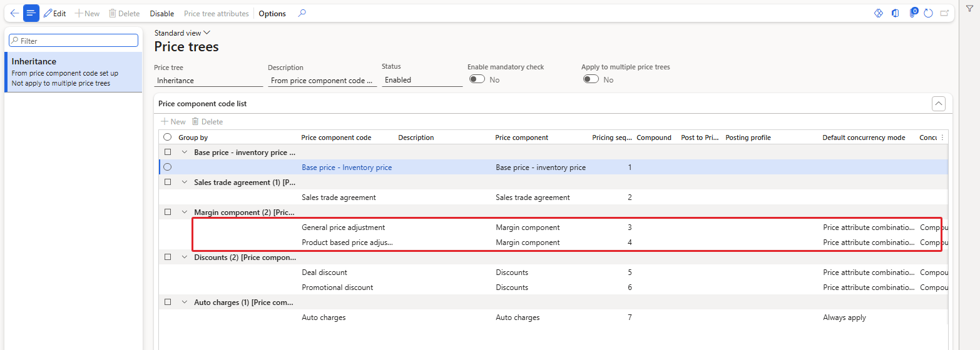The width and height of the screenshot is (980, 350).
Task: Collapse the Price component code list section
Action: [938, 104]
